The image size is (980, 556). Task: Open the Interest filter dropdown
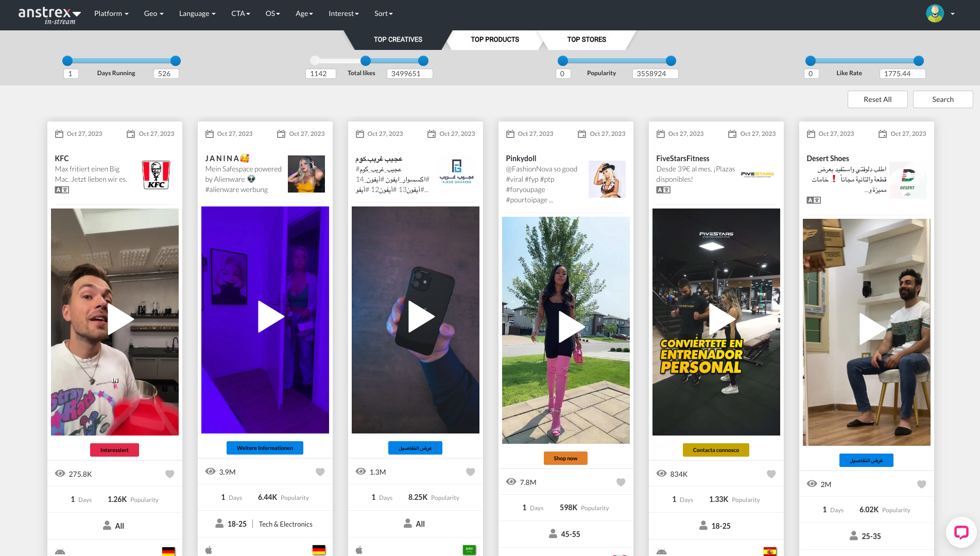coord(343,13)
